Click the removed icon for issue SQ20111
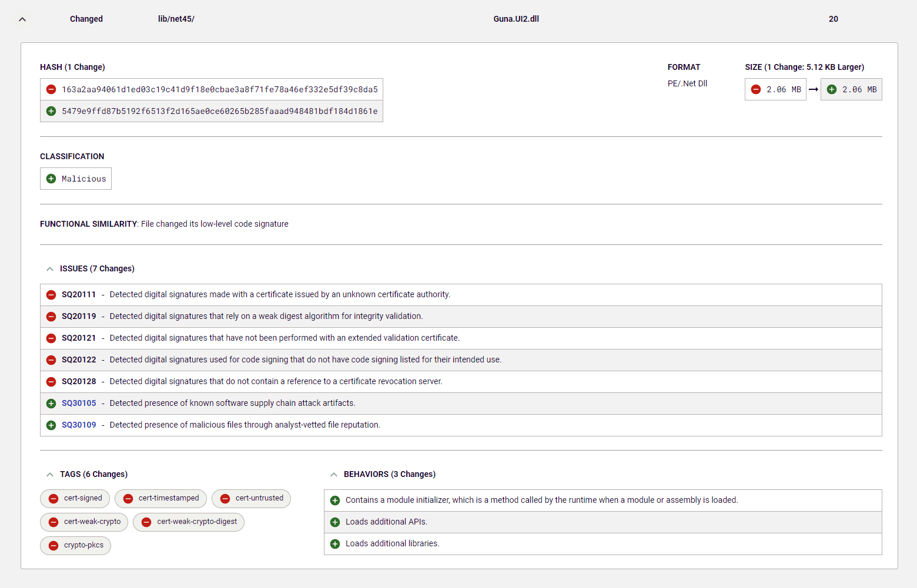This screenshot has height=588, width=917. coord(51,295)
